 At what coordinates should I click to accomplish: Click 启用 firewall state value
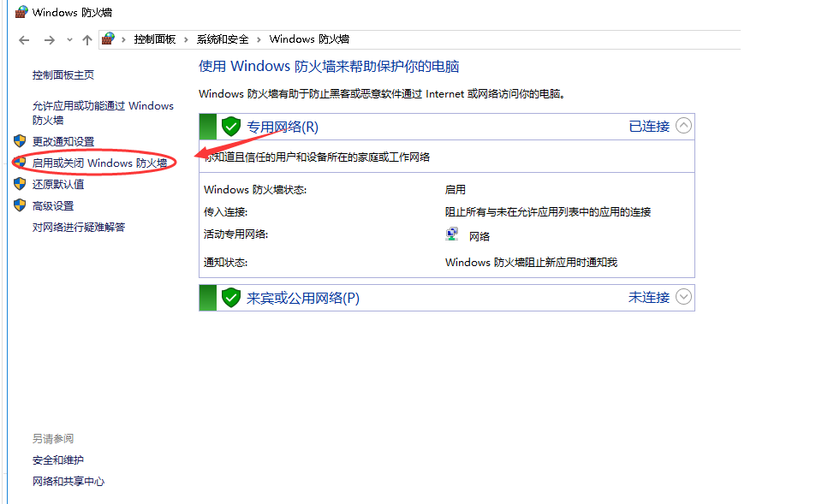coord(455,190)
